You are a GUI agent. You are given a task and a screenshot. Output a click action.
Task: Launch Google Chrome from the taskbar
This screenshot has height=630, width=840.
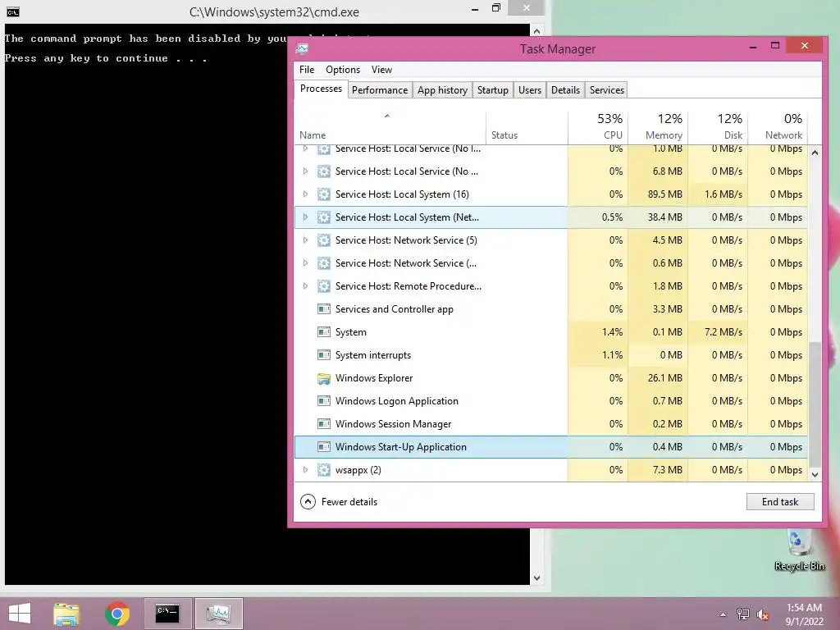(x=117, y=614)
